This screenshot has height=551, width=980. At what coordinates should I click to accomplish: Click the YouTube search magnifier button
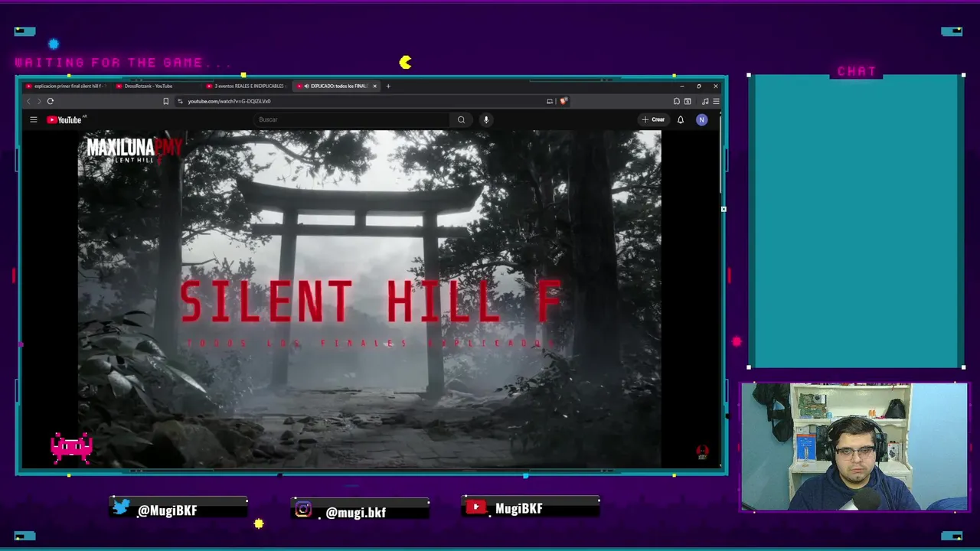click(461, 119)
